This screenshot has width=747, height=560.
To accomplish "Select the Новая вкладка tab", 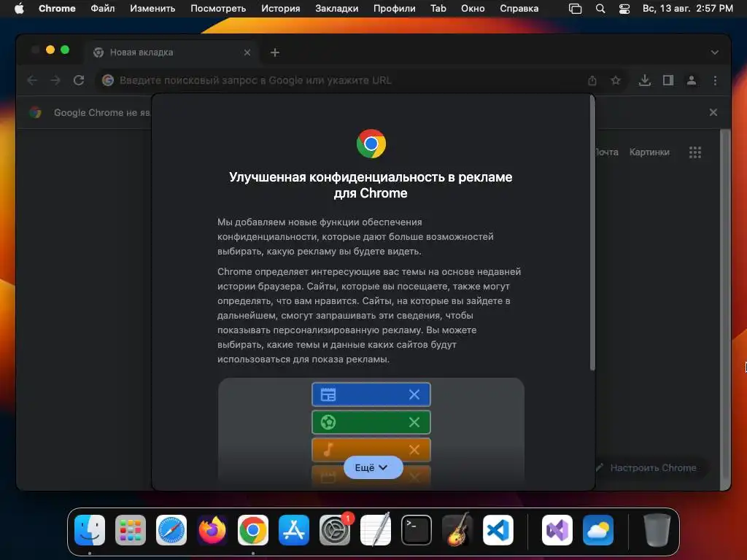I will point(171,52).
